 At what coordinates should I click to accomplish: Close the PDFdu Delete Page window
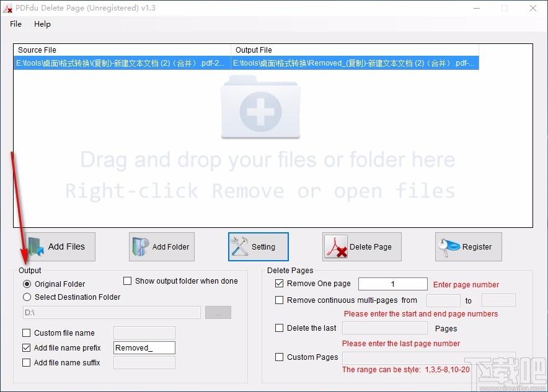[533, 8]
